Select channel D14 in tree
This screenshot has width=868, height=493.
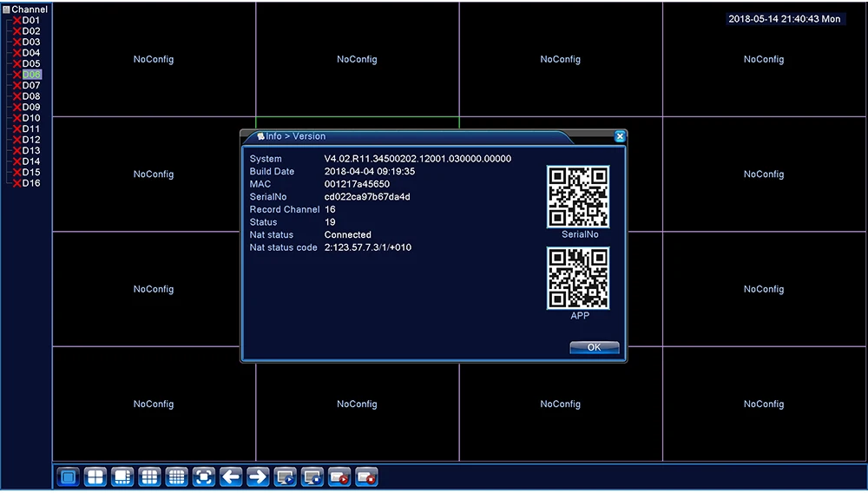point(31,161)
